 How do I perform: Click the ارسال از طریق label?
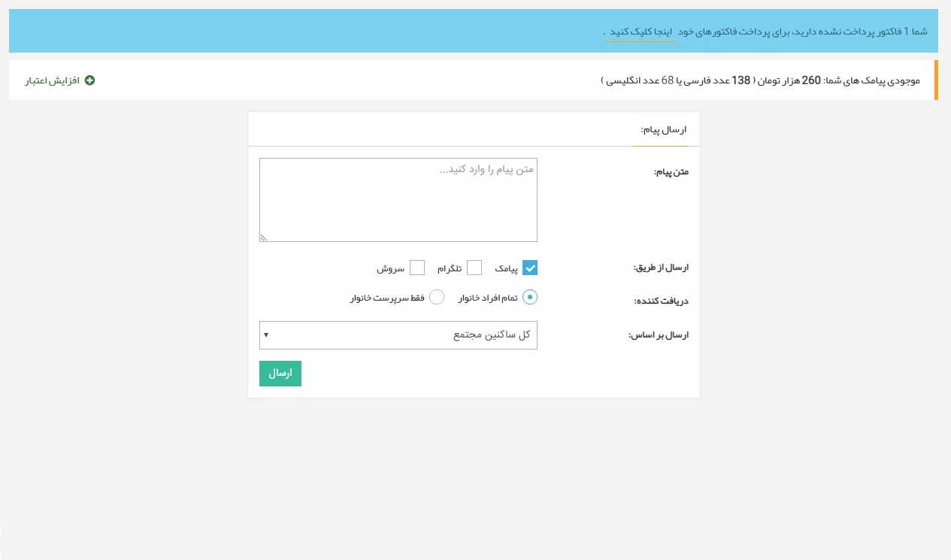tap(662, 268)
